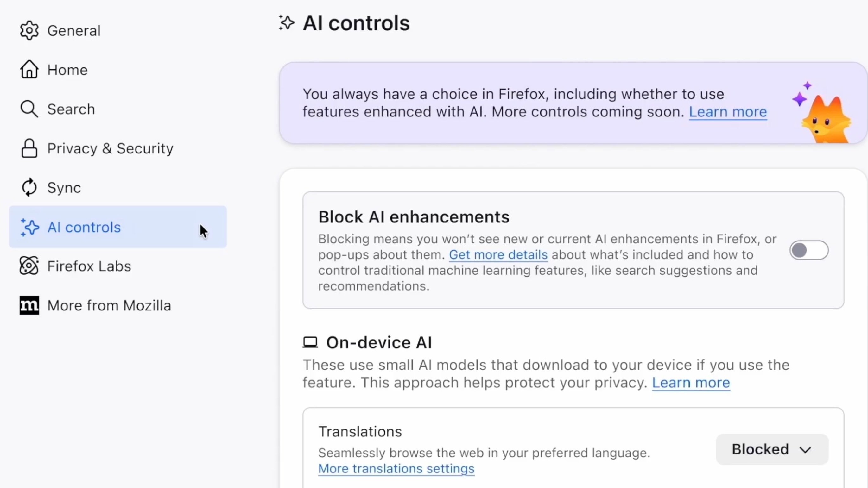The height and width of the screenshot is (488, 868).
Task: Go to the Firefox Labs section
Action: coord(89,266)
